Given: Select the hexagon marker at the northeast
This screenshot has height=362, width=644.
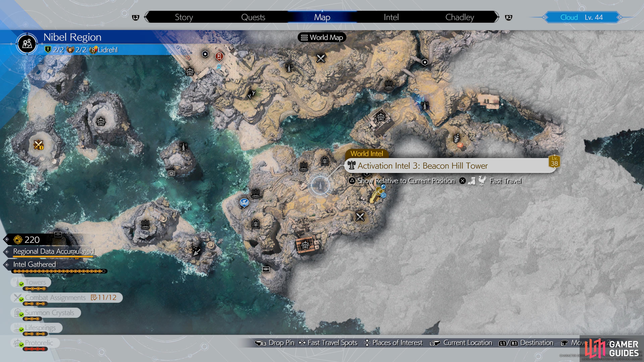Looking at the screenshot, I should [424, 62].
